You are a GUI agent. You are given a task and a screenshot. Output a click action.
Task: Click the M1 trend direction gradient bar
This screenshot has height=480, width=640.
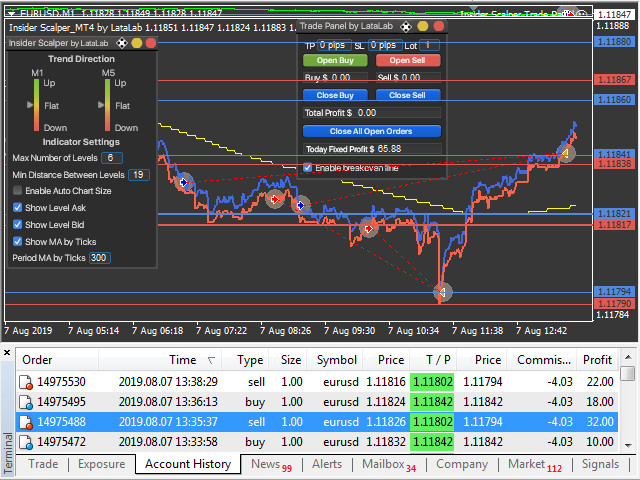[x=37, y=105]
